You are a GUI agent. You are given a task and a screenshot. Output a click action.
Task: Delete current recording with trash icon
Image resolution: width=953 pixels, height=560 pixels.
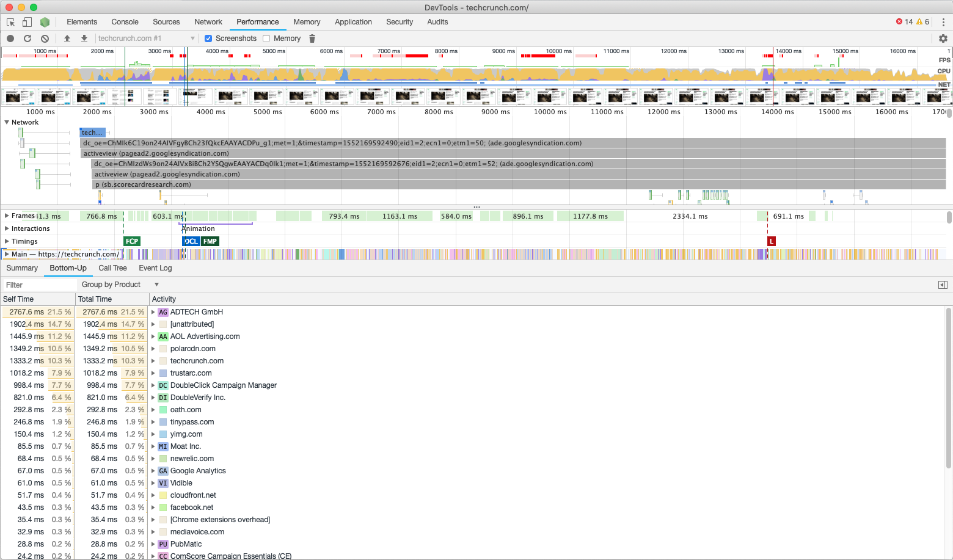click(x=312, y=38)
